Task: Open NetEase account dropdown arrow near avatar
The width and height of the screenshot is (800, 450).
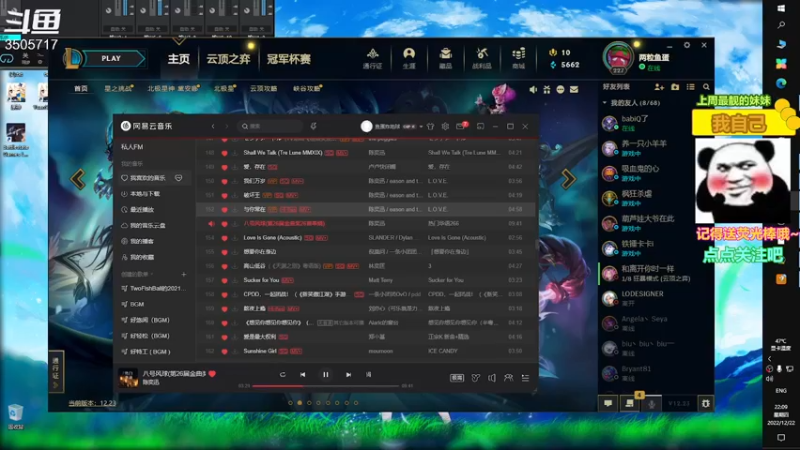Action: 421,126
